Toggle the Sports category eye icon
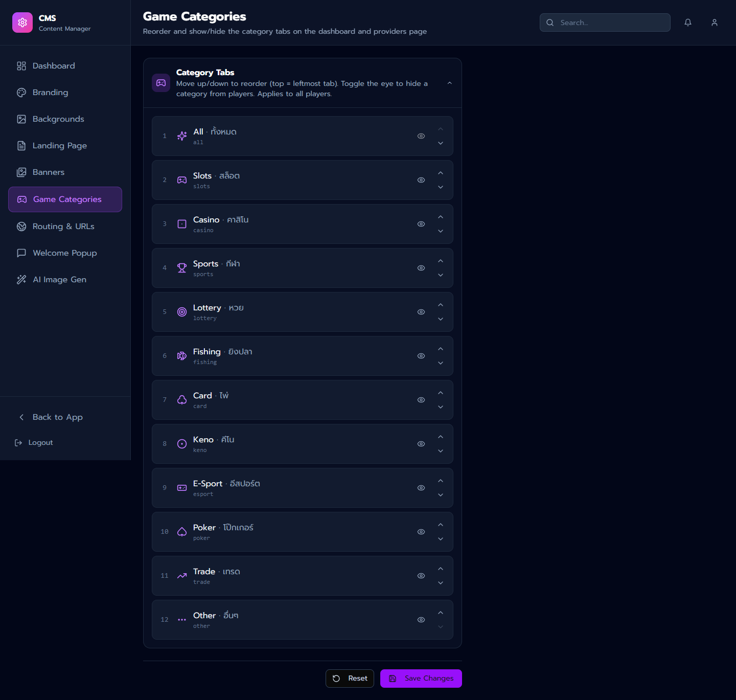Viewport: 736px width, 700px height. point(421,268)
